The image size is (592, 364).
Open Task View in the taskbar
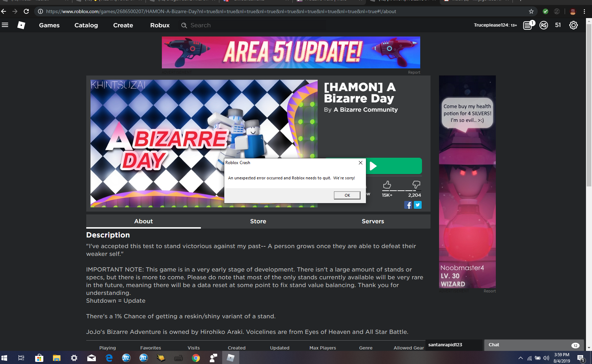coord(21,358)
